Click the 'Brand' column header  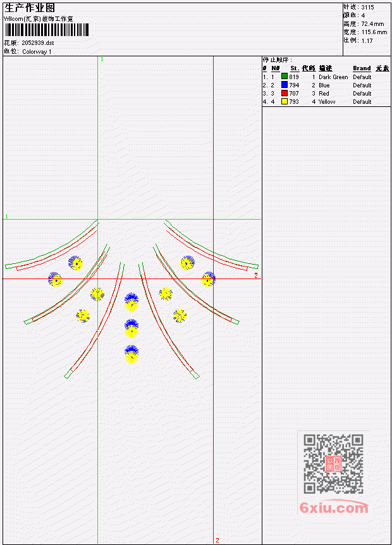tap(362, 68)
